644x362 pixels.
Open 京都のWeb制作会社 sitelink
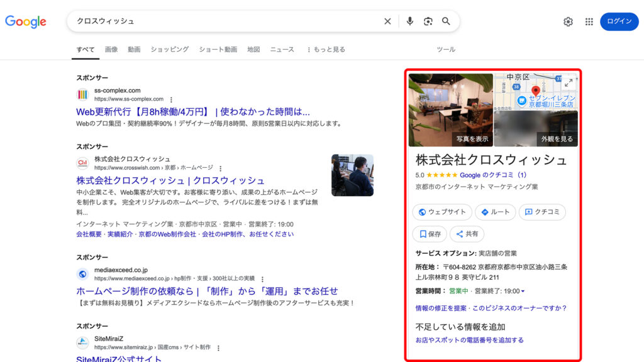tap(167, 234)
